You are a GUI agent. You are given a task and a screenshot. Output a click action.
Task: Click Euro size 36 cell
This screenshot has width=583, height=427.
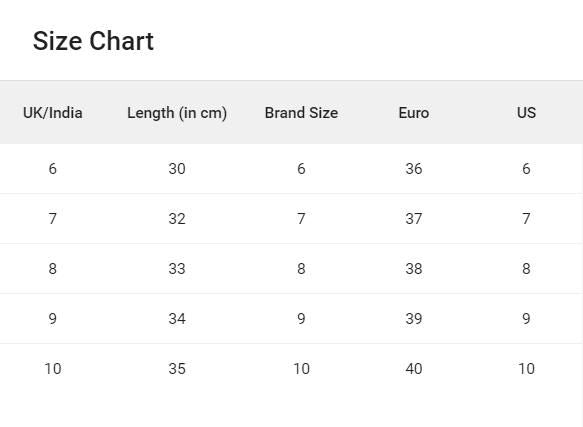coord(414,169)
